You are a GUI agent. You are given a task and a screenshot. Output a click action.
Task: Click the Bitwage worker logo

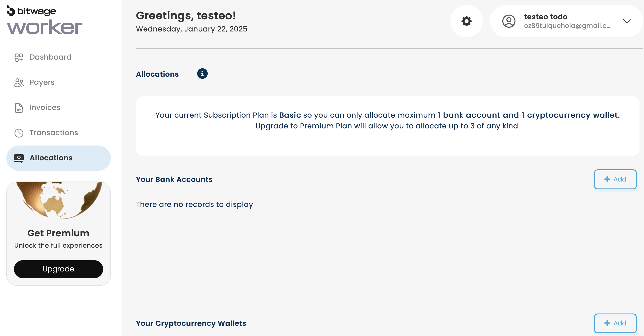click(x=44, y=20)
